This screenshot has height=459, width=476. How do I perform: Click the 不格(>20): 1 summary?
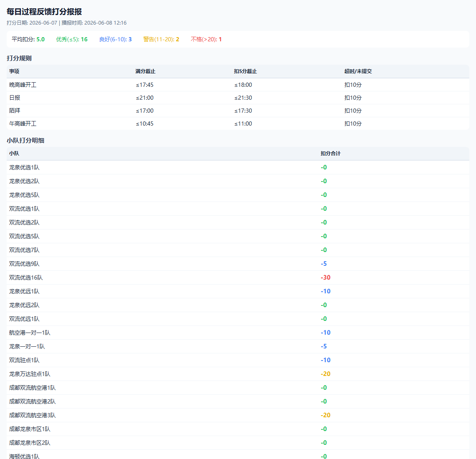(206, 40)
